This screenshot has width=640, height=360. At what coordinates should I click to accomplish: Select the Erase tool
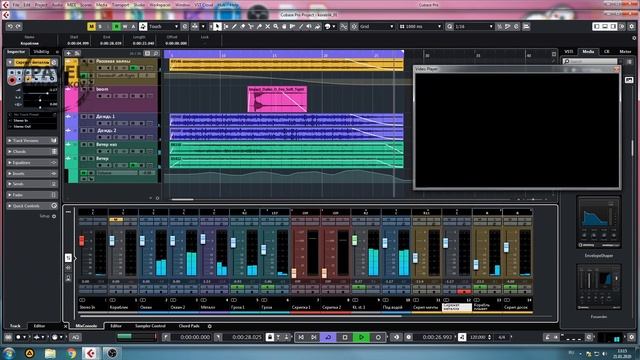[x=242, y=27]
